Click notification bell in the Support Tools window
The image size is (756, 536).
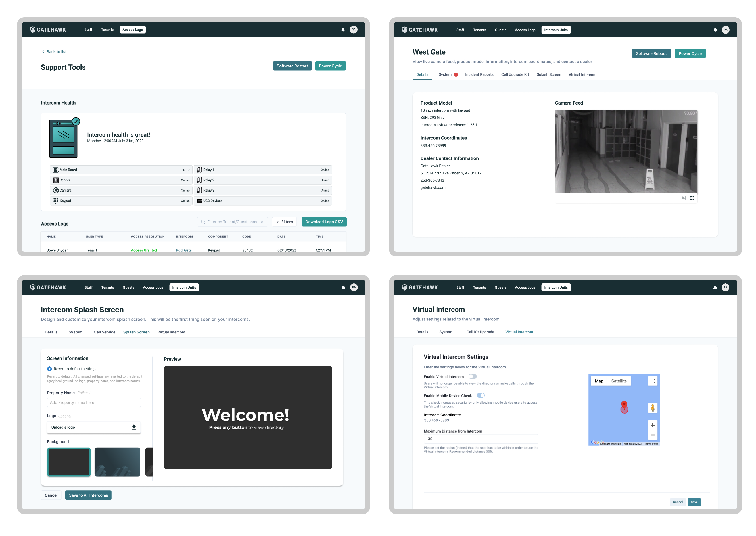[x=343, y=30]
